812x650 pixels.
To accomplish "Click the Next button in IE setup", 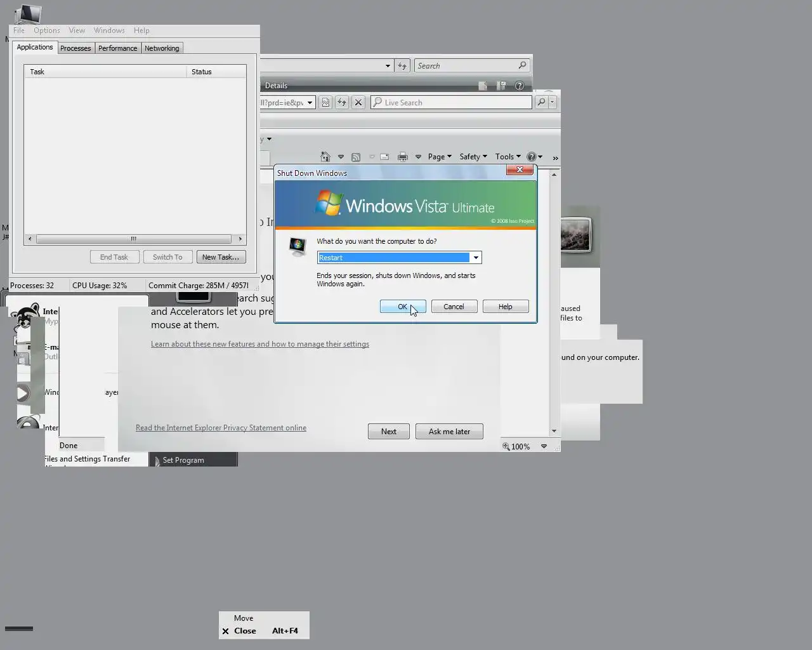I will (x=389, y=432).
